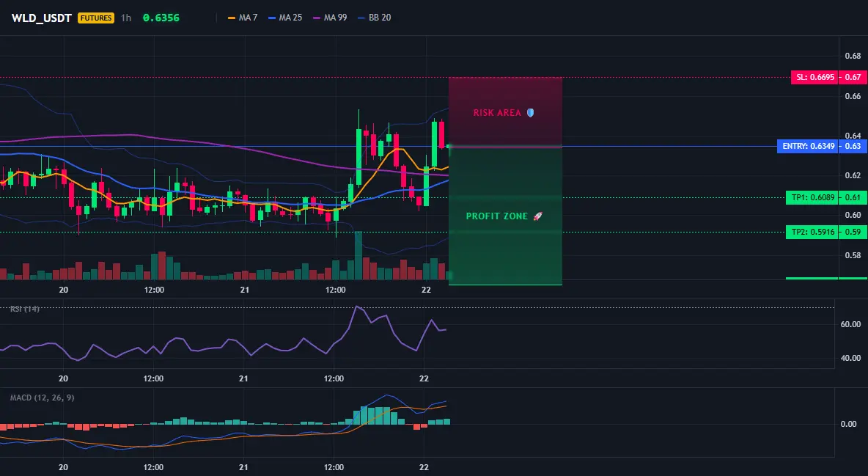868x476 pixels.
Task: Click the SL: 0.6695 price label
Action: click(815, 77)
